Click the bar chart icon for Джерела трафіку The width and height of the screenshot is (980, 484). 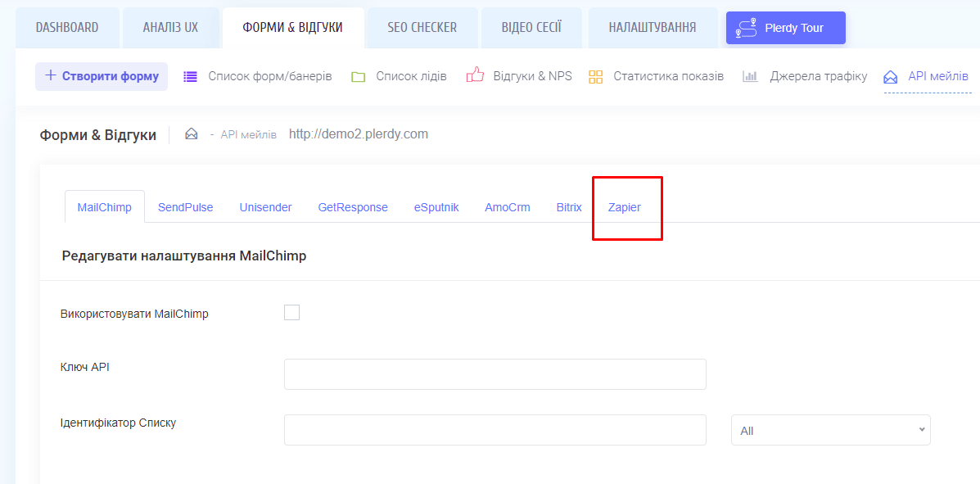tap(750, 77)
